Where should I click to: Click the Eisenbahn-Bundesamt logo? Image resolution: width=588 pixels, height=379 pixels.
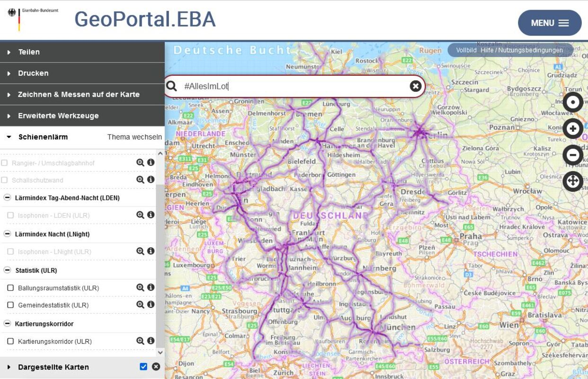[33, 19]
